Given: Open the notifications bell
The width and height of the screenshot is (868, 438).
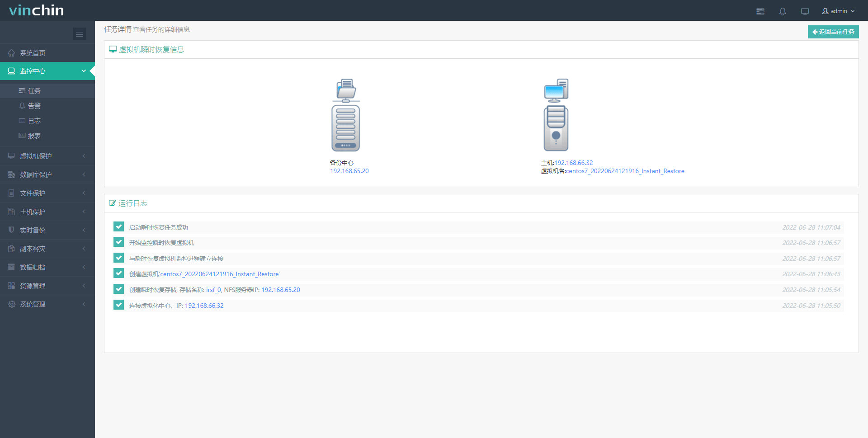Looking at the screenshot, I should (x=783, y=11).
